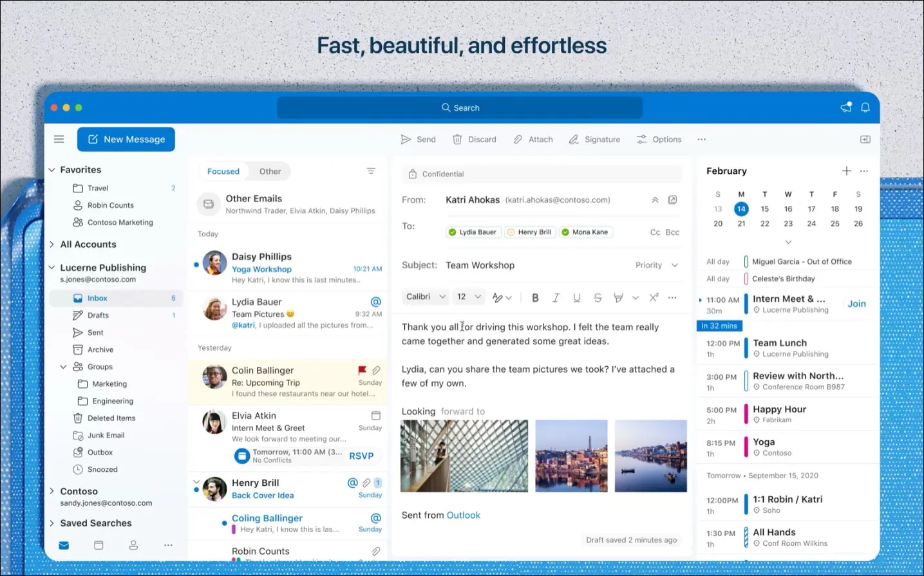Switch to the Focused inbox
This screenshot has width=924, height=576.
pos(223,171)
